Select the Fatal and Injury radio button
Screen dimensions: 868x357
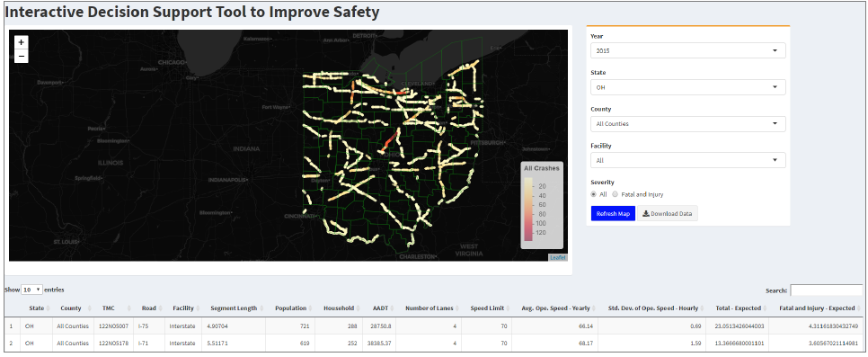615,194
